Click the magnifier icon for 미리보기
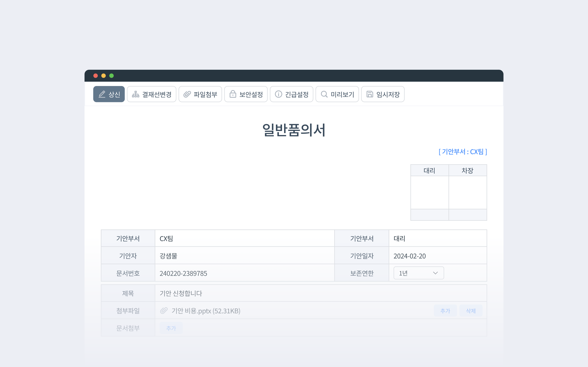The width and height of the screenshot is (588, 367). point(324,94)
